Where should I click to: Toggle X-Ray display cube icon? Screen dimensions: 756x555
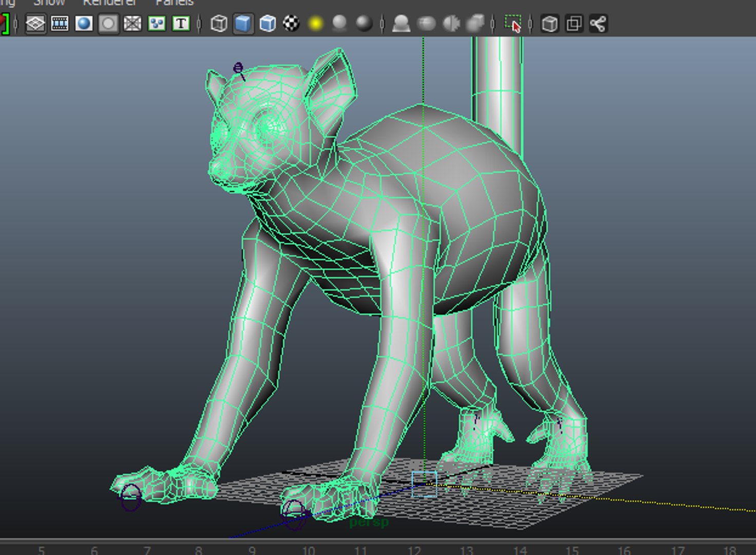(550, 24)
